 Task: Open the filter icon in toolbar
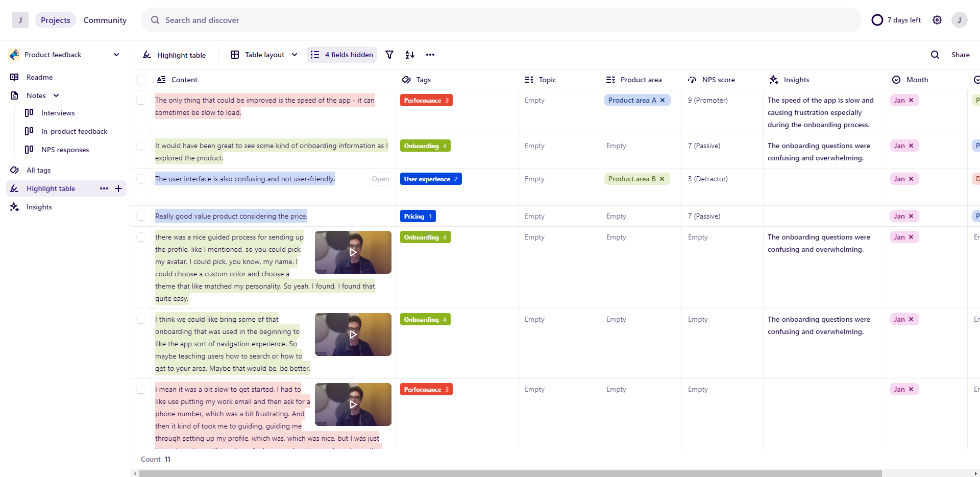pyautogui.click(x=389, y=55)
